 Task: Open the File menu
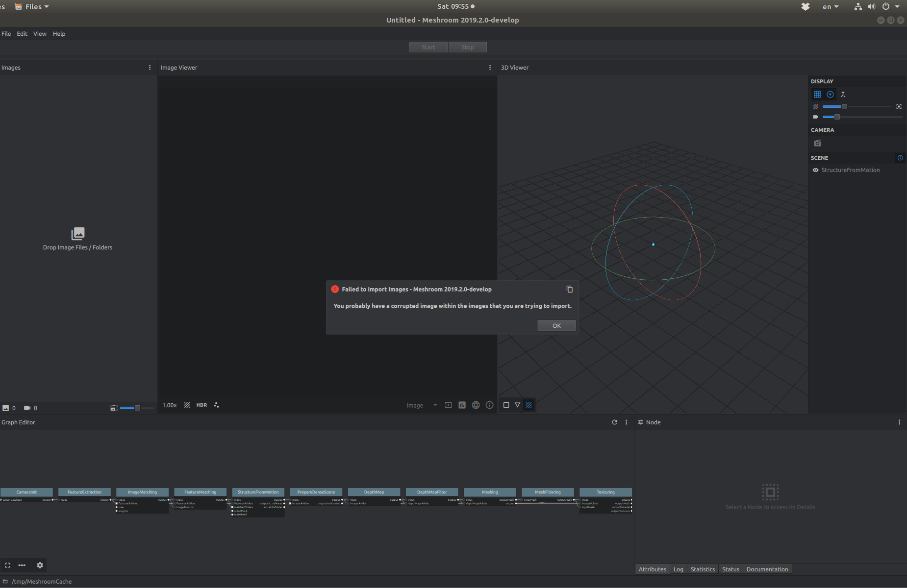6,34
